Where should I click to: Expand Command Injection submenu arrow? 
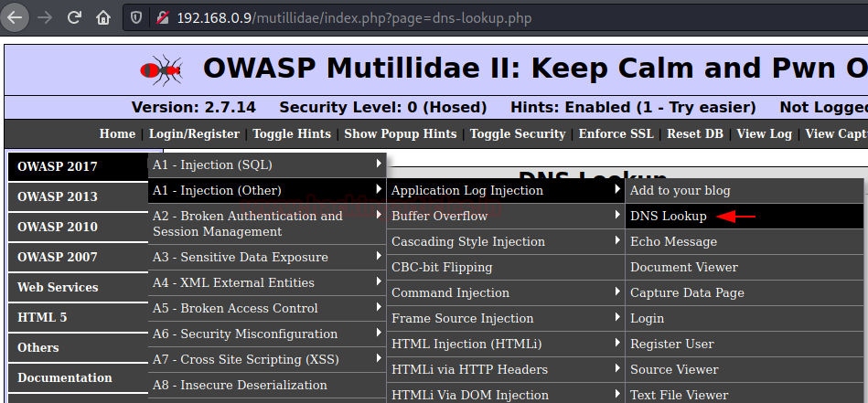click(617, 292)
